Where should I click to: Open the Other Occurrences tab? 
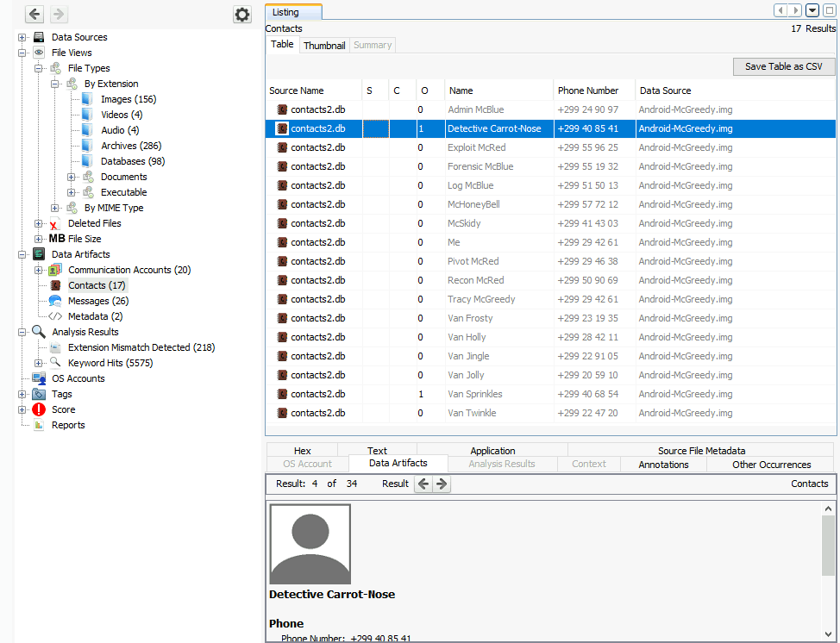pyautogui.click(x=771, y=465)
